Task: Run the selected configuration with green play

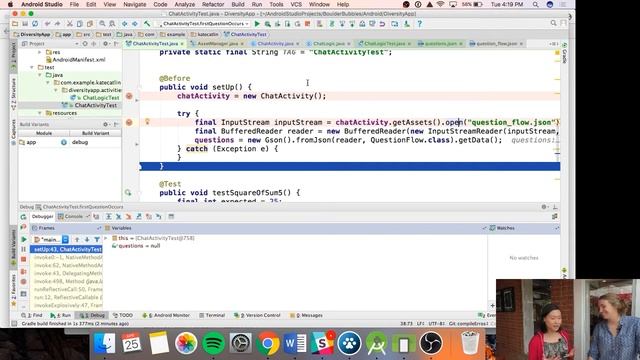Action: pyautogui.click(x=257, y=24)
